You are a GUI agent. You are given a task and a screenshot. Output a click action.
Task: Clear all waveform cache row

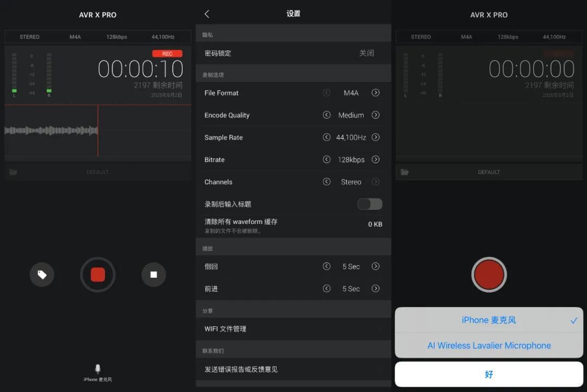point(293,226)
